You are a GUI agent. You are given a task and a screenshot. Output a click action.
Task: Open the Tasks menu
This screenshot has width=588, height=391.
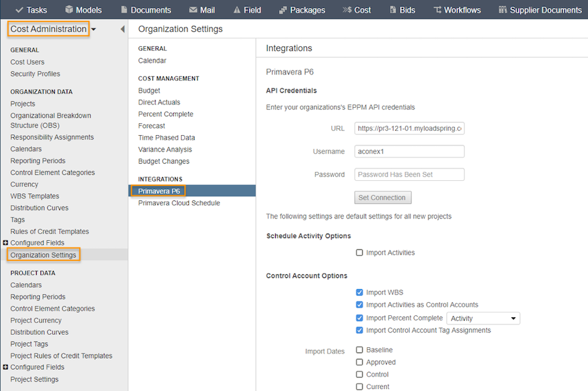click(31, 10)
